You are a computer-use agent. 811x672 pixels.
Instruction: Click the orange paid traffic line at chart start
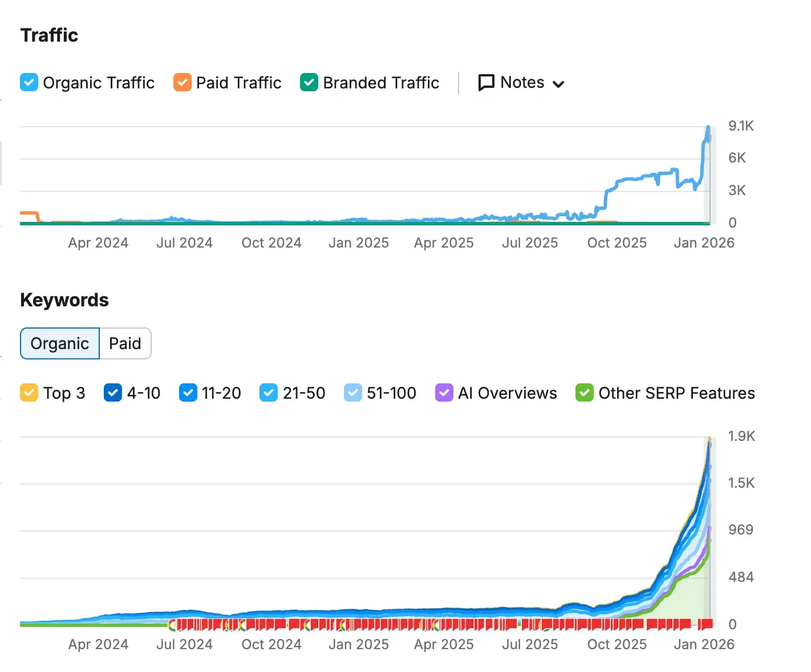(x=27, y=213)
